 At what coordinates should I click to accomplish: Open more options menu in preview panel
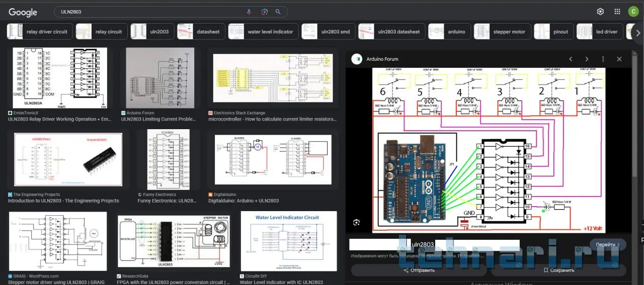(x=603, y=59)
